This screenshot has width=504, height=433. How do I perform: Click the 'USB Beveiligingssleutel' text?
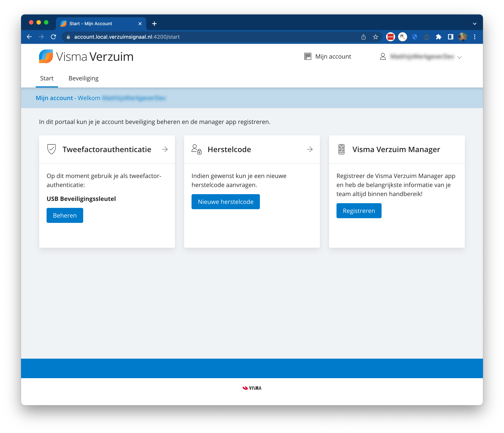tap(81, 199)
